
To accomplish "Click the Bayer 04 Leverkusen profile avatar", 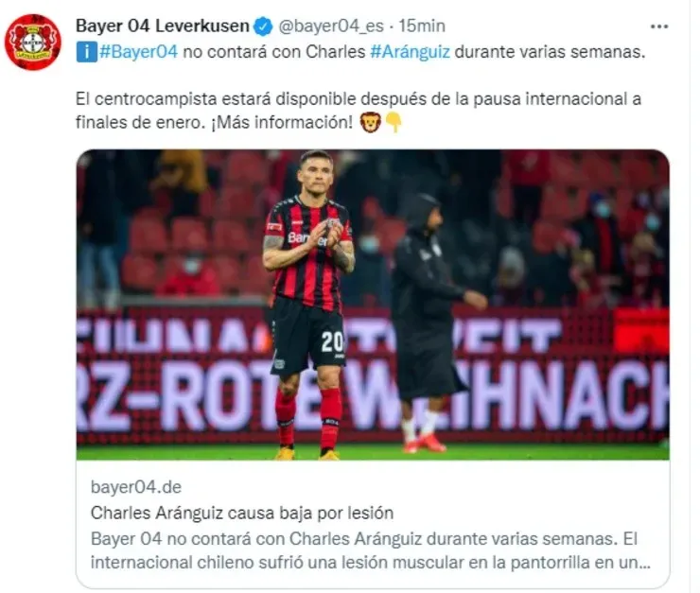I will [x=33, y=42].
